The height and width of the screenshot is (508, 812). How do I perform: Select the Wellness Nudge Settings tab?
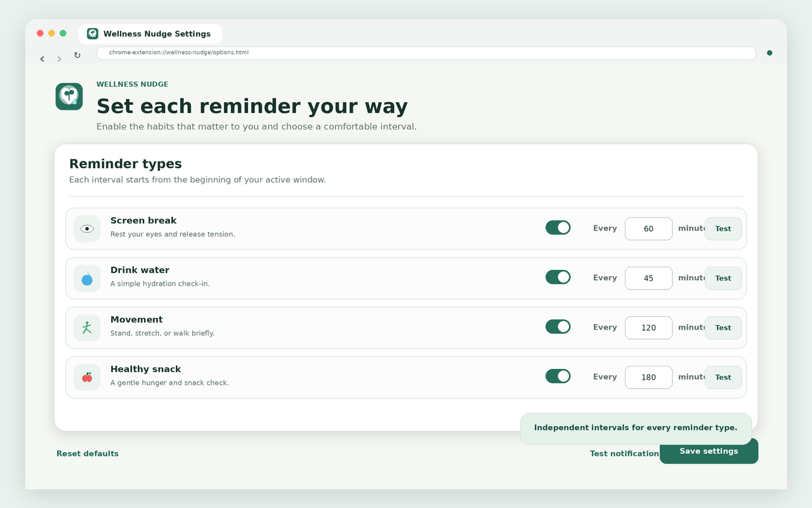point(150,34)
